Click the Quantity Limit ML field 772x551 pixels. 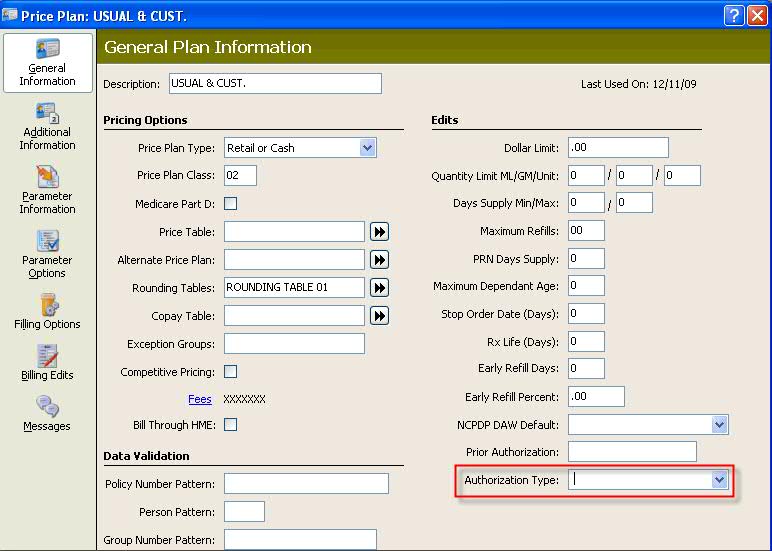pyautogui.click(x=586, y=175)
